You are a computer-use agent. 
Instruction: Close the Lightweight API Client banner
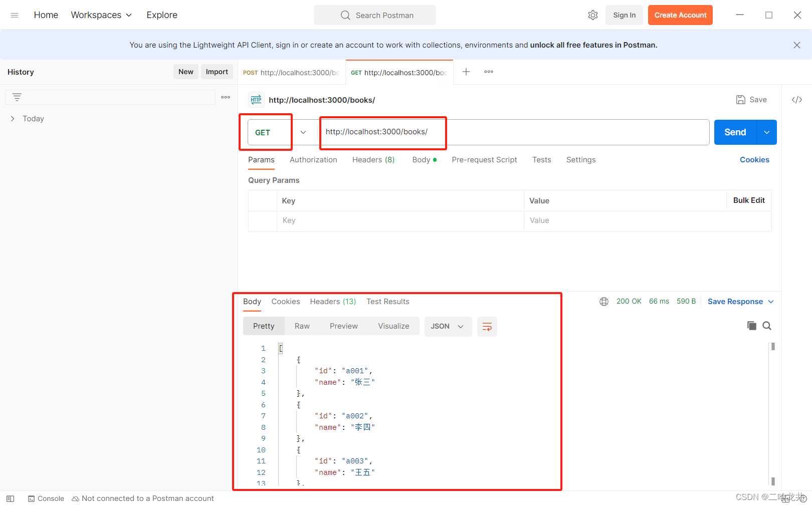pyautogui.click(x=797, y=45)
